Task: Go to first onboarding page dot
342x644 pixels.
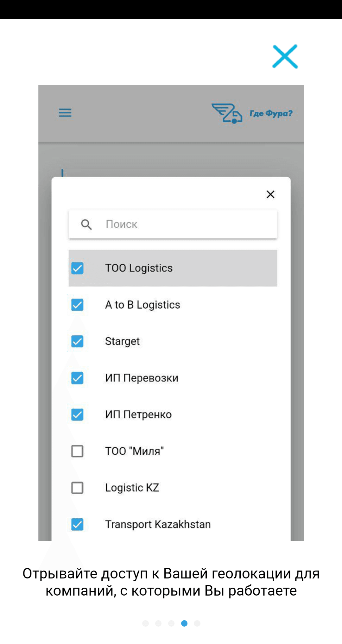Action: (145, 623)
